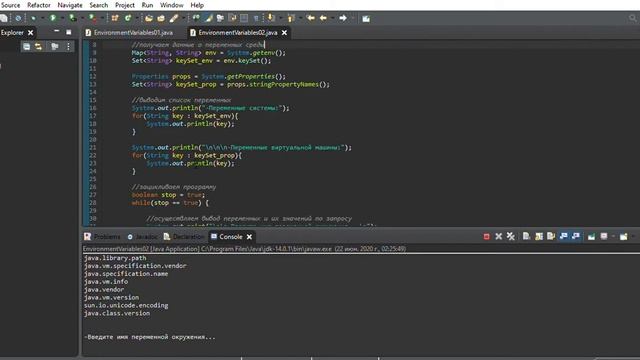This screenshot has height=360, width=640.
Task: Toggle Block Selection mode in the toolbar
Action: click(244, 18)
